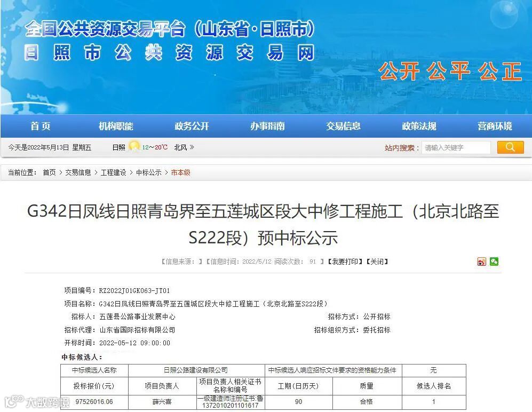532x412 pixels.
Task: Click project leader 薛兴喜 cell
Action: (x=162, y=402)
